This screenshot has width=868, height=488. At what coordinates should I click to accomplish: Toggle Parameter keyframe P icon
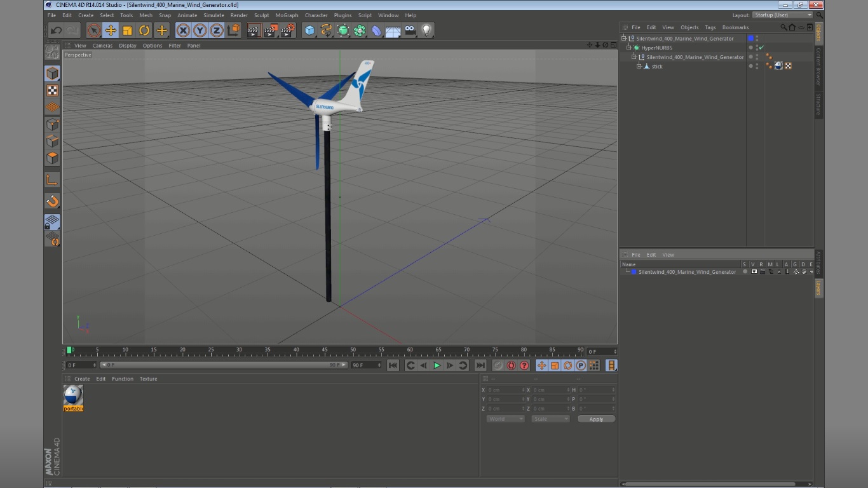point(580,365)
